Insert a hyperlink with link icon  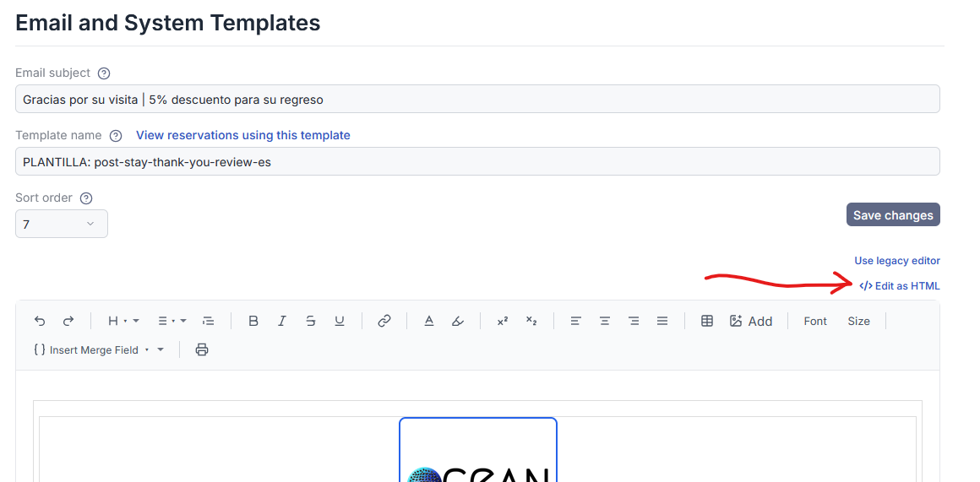384,321
